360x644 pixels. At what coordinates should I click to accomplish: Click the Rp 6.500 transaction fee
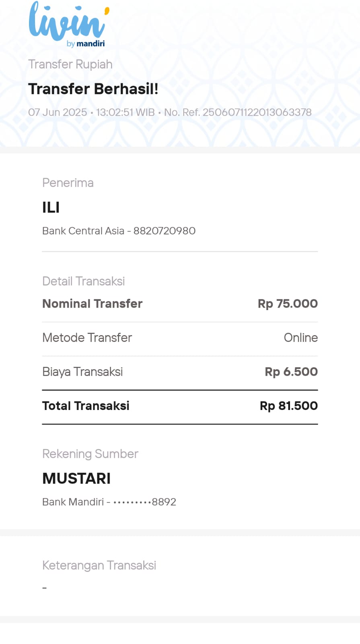point(291,372)
